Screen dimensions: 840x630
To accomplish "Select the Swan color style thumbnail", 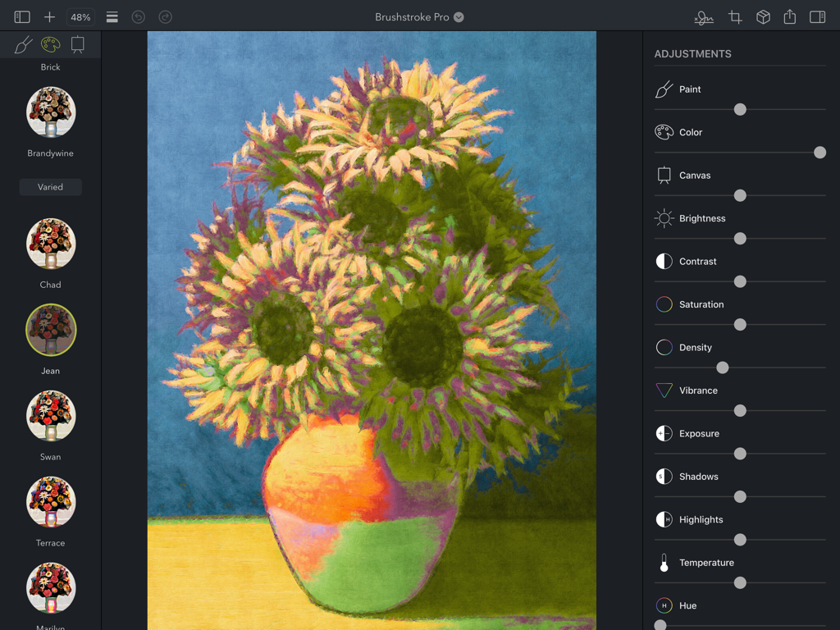I will tap(50, 416).
